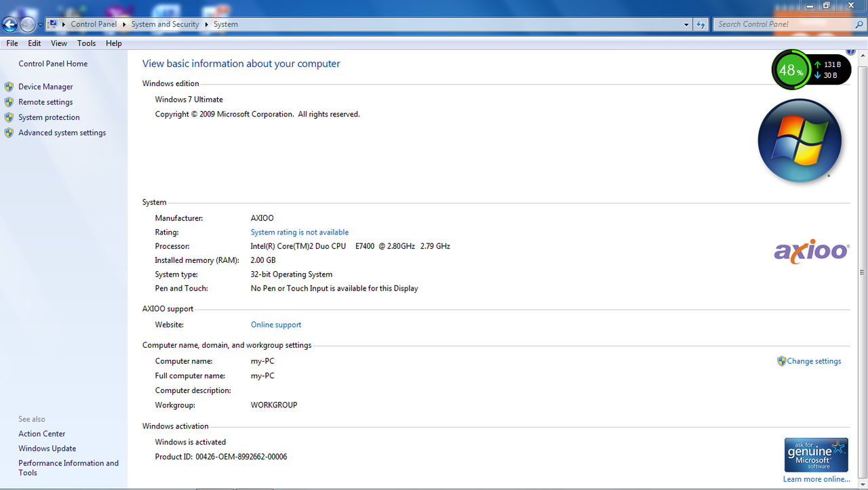The height and width of the screenshot is (490, 868).
Task: Click the 'Windows 7 Ultimate' edition text
Action: coord(189,100)
